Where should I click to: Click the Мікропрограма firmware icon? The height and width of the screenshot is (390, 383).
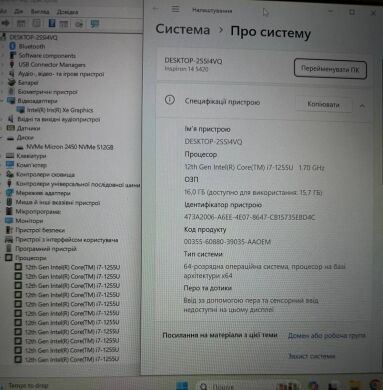9,211
